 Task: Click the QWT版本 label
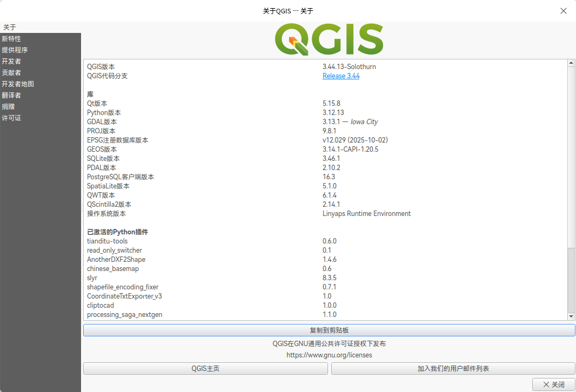(x=101, y=195)
